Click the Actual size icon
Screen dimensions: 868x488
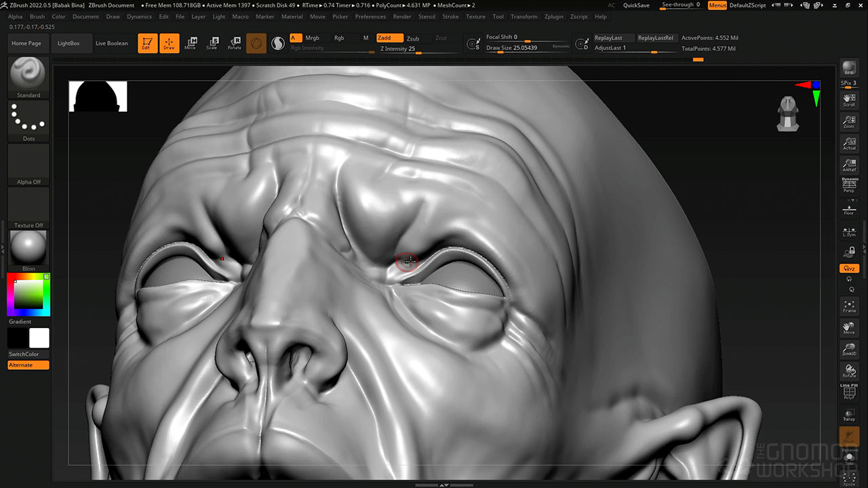point(849,144)
